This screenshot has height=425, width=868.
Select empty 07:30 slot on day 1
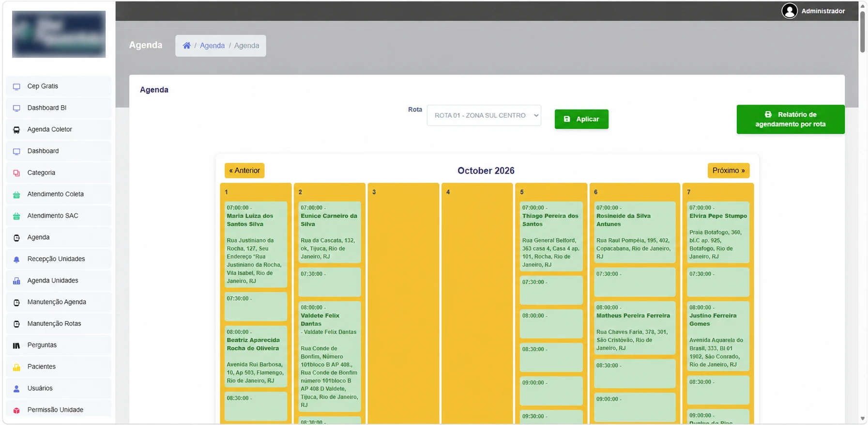pos(256,306)
